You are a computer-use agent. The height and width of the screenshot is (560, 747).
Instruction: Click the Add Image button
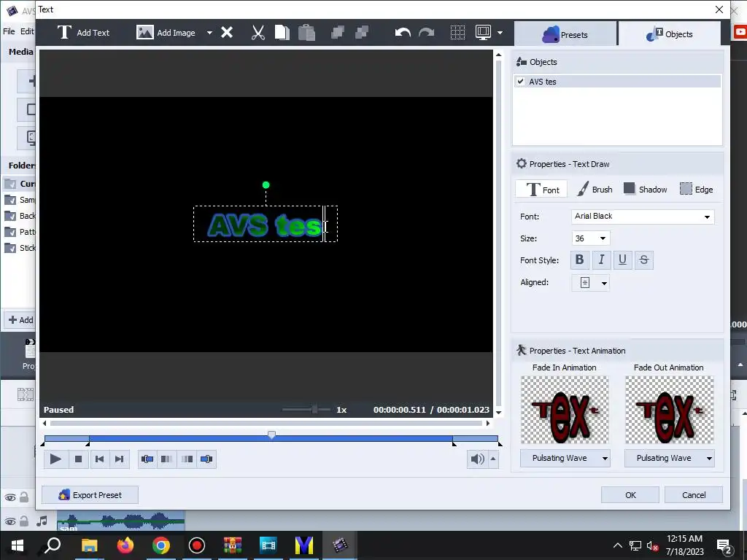point(166,32)
